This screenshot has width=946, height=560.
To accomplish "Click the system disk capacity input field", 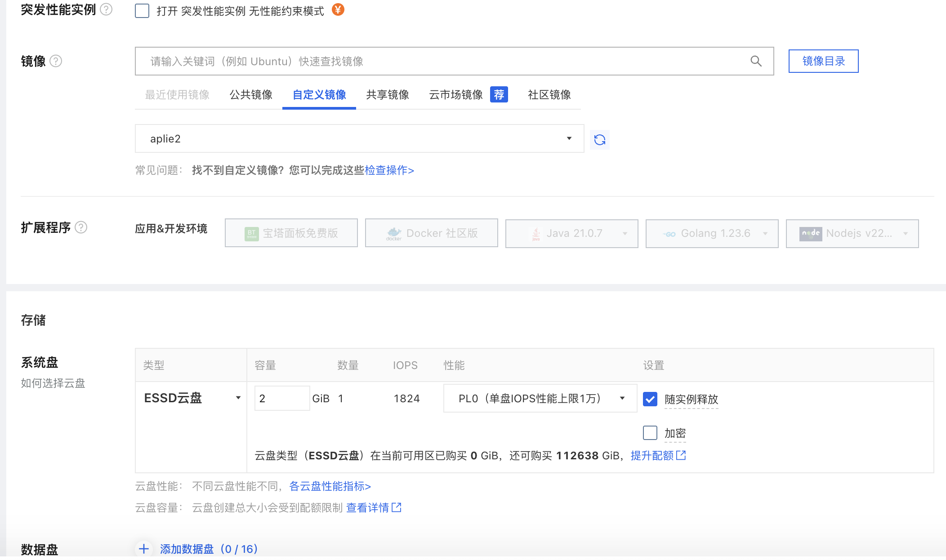I will tap(281, 398).
